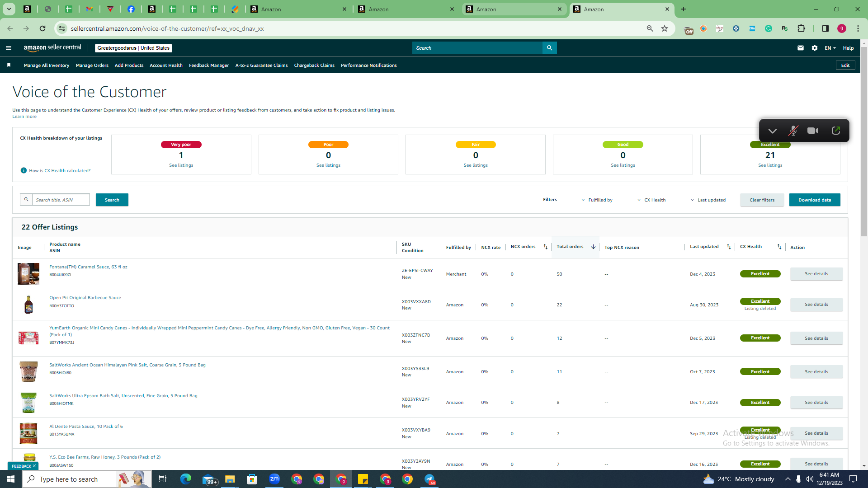Image resolution: width=868 pixels, height=488 pixels.
Task: Close the Feedback widget
Action: coord(34,466)
